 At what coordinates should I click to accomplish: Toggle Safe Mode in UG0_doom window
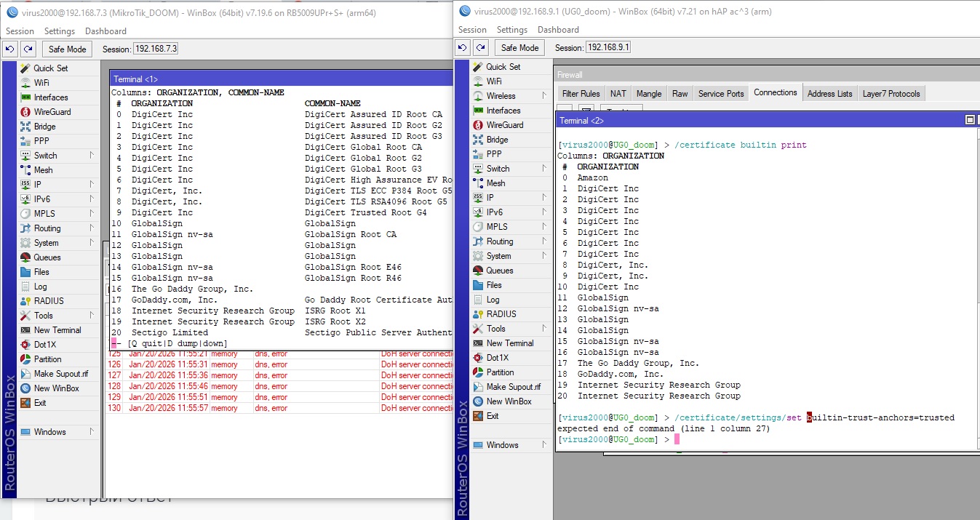pos(519,47)
